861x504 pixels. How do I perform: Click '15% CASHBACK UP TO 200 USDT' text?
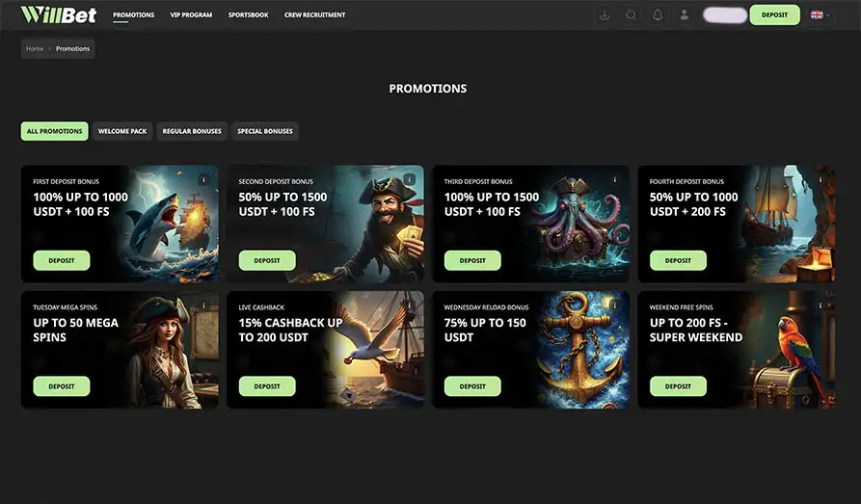(290, 330)
